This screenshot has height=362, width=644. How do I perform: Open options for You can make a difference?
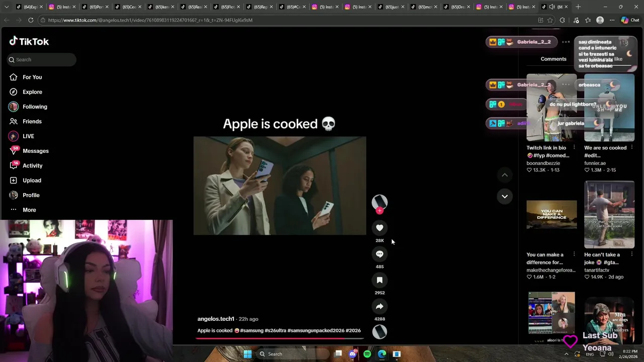tap(574, 254)
